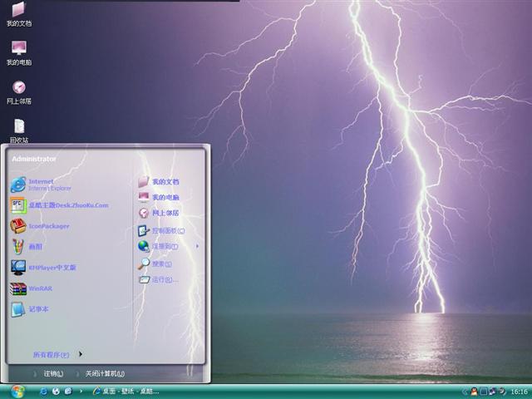This screenshot has height=399, width=532.
Task: Open 我的文档 in Start menu right column
Action: [x=159, y=181]
